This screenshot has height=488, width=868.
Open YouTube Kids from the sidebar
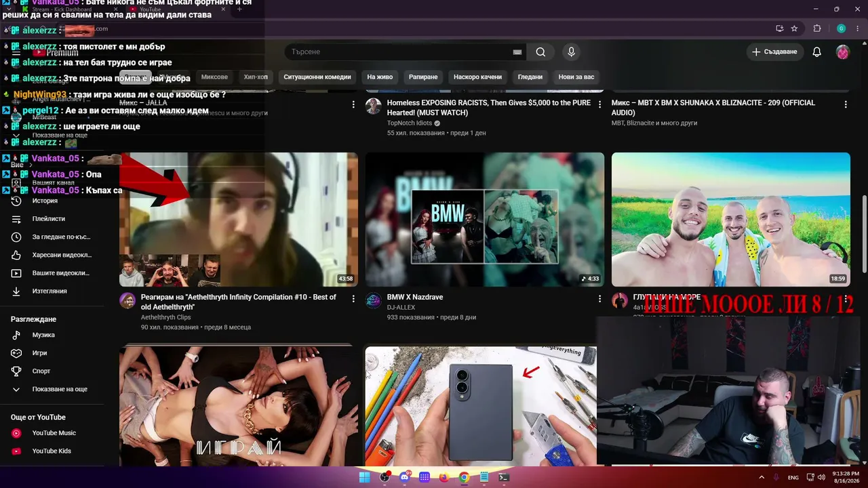[x=52, y=451]
